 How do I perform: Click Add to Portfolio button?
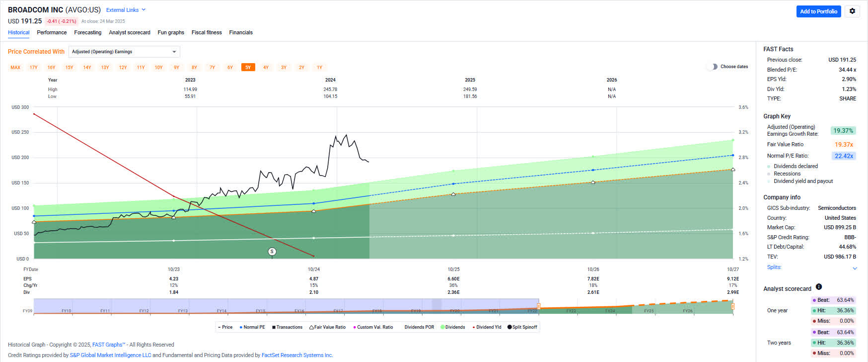[x=818, y=11]
